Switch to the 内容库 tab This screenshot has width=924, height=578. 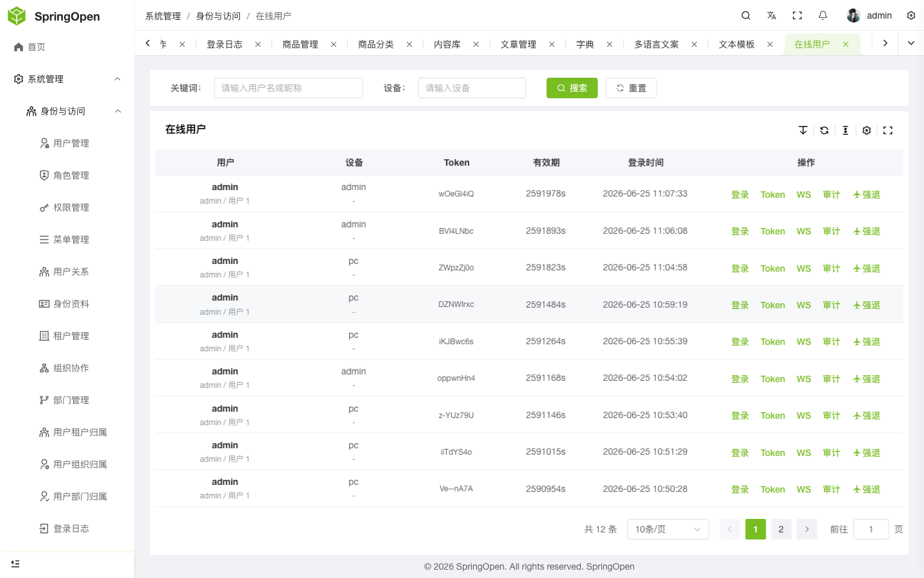click(447, 44)
